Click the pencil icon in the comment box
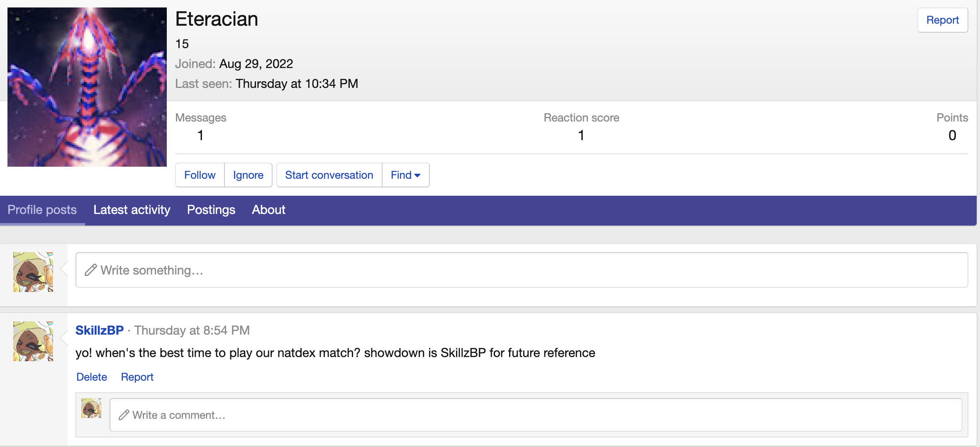Viewport: 980px width, 447px height. (124, 415)
